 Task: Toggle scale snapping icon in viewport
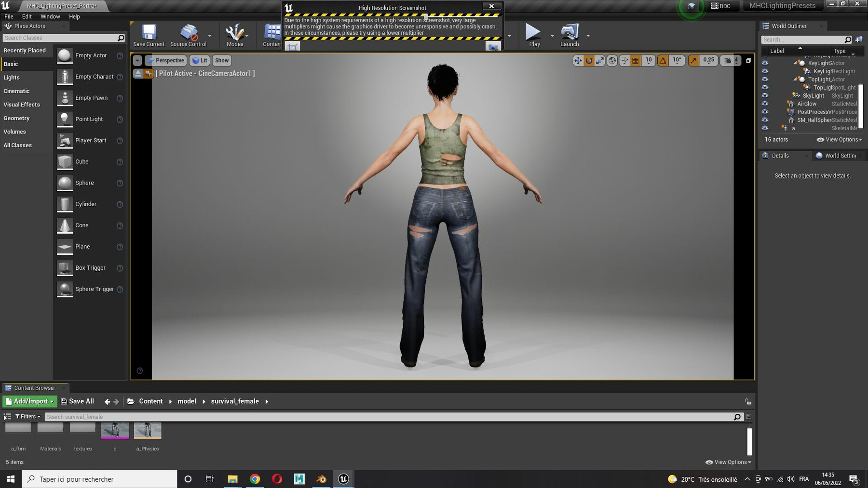(693, 60)
